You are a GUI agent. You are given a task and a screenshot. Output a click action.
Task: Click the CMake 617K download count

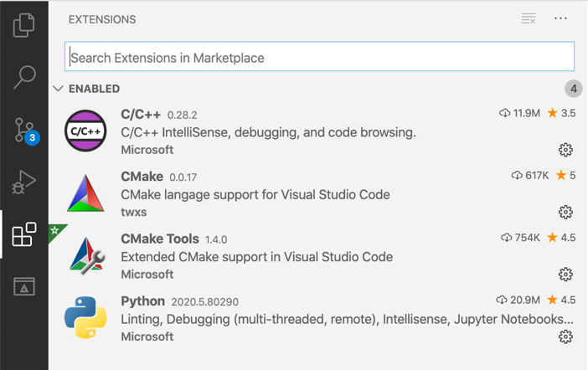(530, 175)
